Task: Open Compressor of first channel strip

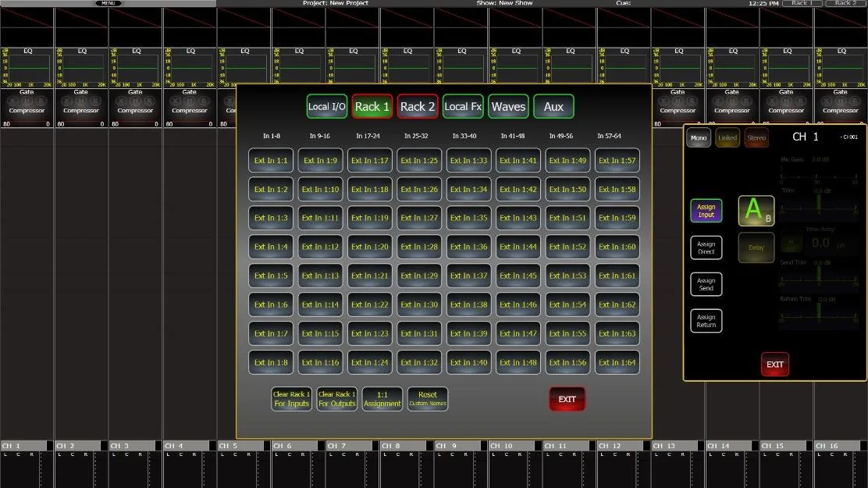Action: click(27, 110)
